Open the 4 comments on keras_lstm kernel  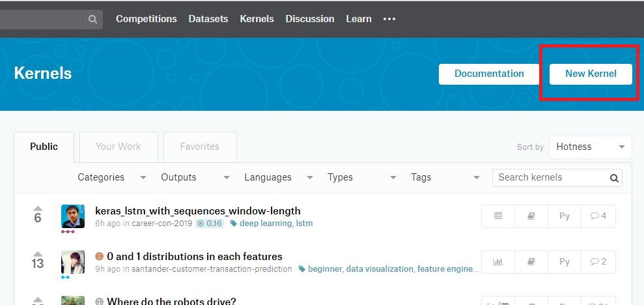598,216
